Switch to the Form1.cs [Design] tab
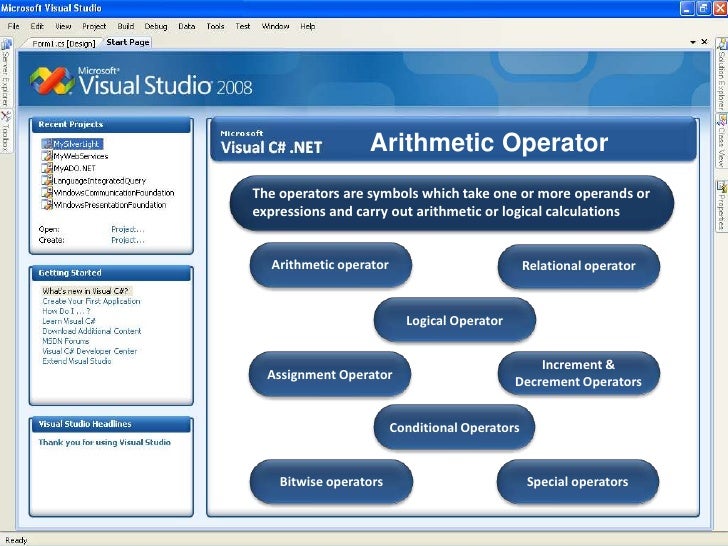728x546 pixels. point(63,44)
